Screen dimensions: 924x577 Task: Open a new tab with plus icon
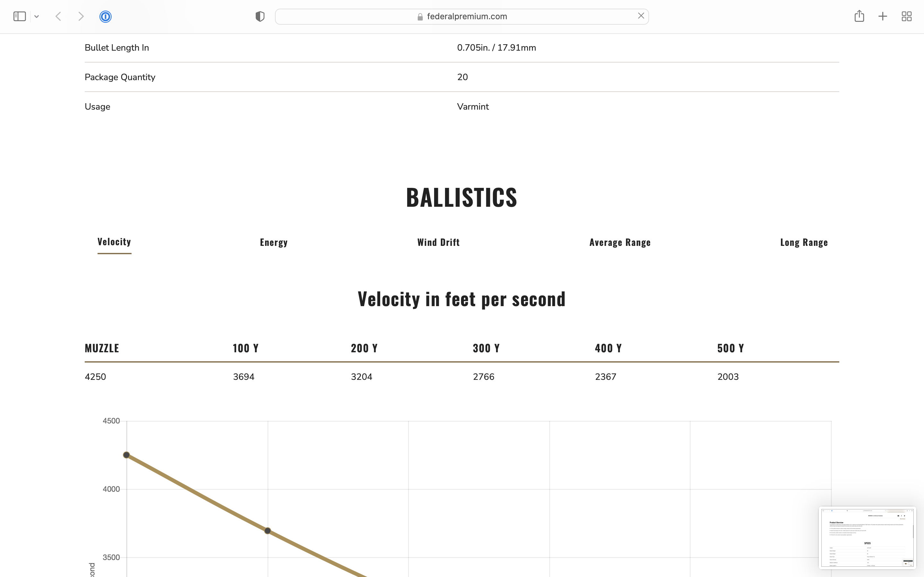pyautogui.click(x=883, y=16)
